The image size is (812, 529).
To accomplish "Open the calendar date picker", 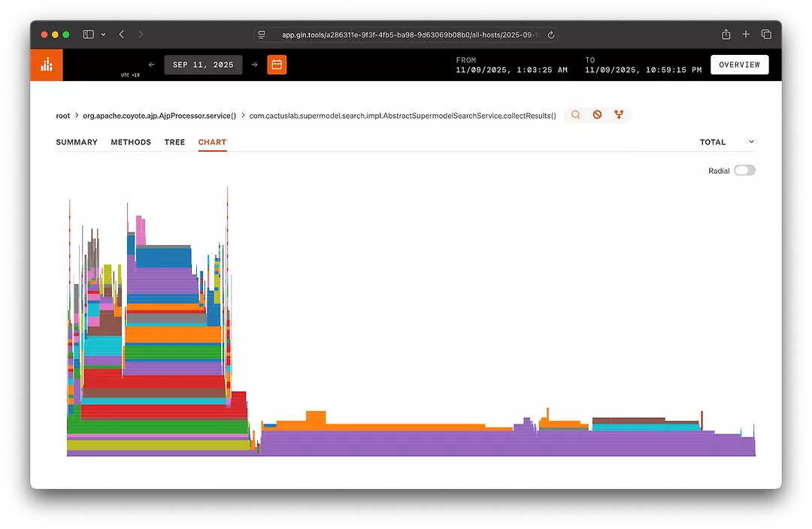I will 277,65.
